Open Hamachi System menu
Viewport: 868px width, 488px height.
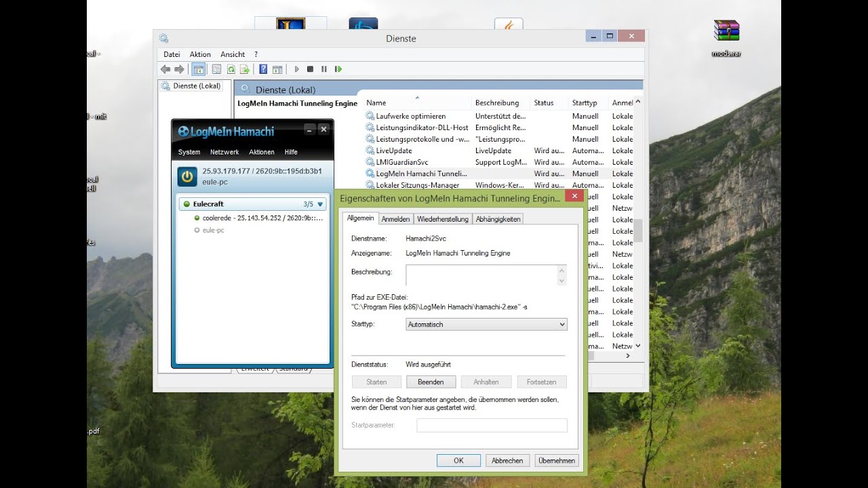click(x=189, y=152)
